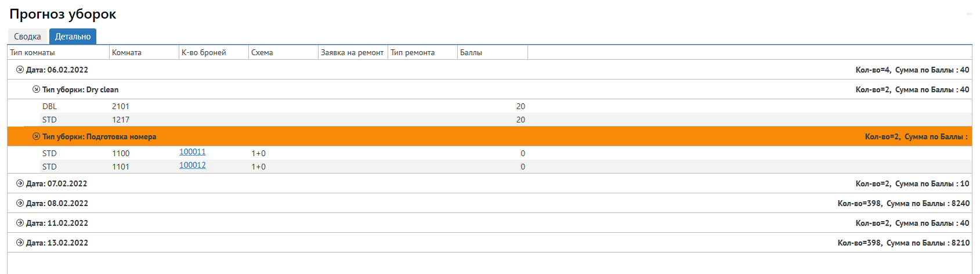
Task: Open booking link 100012
Action: (192, 165)
